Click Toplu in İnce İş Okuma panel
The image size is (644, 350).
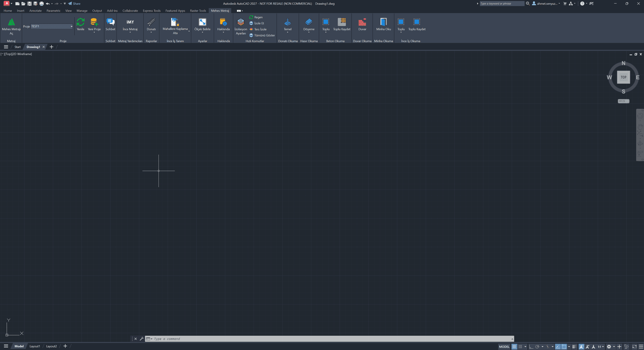click(401, 25)
